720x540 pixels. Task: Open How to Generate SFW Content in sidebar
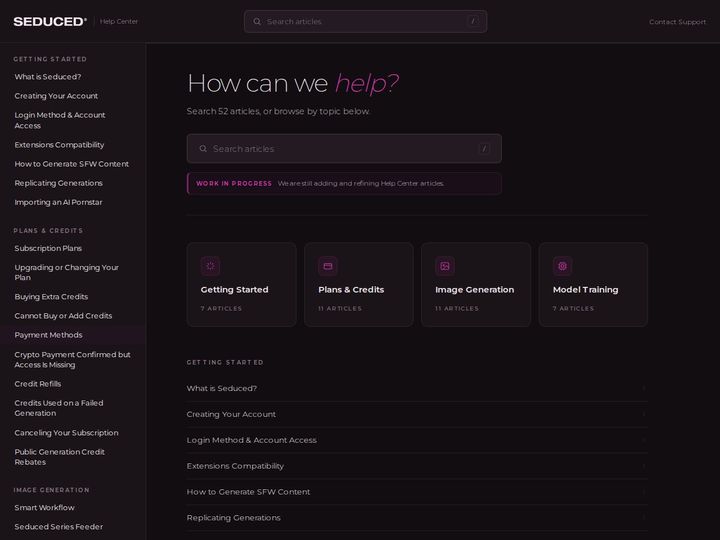[x=72, y=164]
